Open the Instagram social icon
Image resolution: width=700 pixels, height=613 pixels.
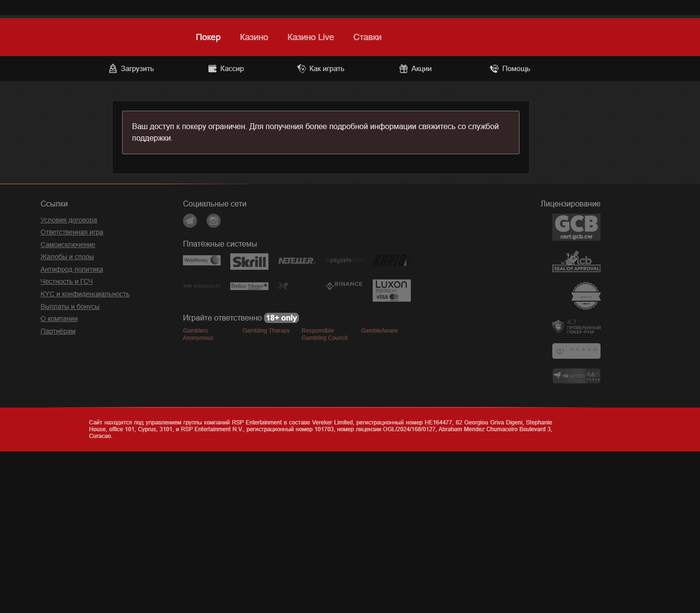pyautogui.click(x=213, y=221)
